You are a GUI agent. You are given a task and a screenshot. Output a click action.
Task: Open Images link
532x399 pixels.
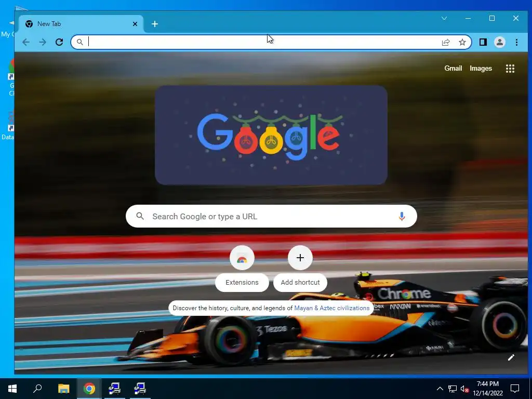pos(481,68)
